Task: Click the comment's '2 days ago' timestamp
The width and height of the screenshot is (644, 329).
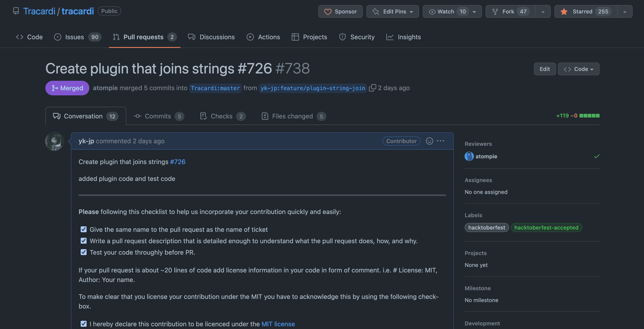Action: (x=149, y=141)
